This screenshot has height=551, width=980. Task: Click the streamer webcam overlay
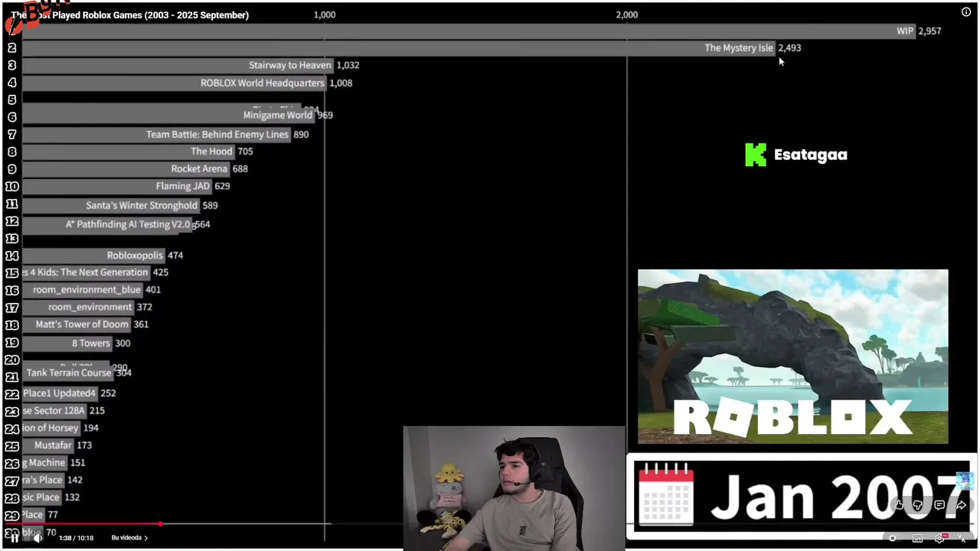pyautogui.click(x=514, y=488)
